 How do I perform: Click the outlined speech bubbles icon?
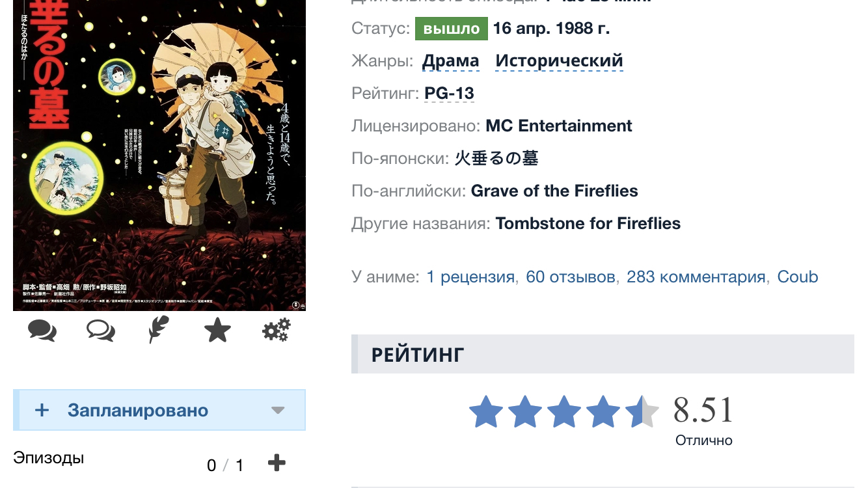[101, 331]
